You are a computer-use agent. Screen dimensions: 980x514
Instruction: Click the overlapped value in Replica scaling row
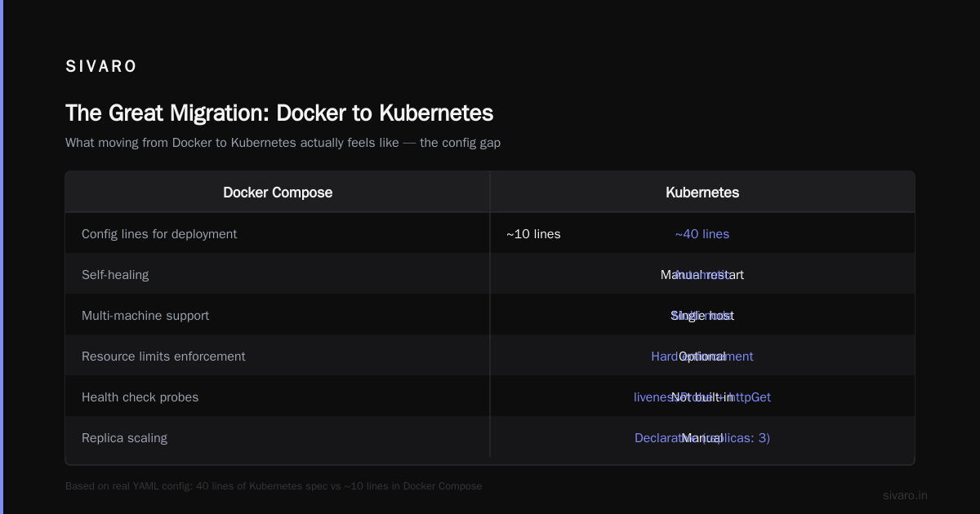click(x=702, y=438)
